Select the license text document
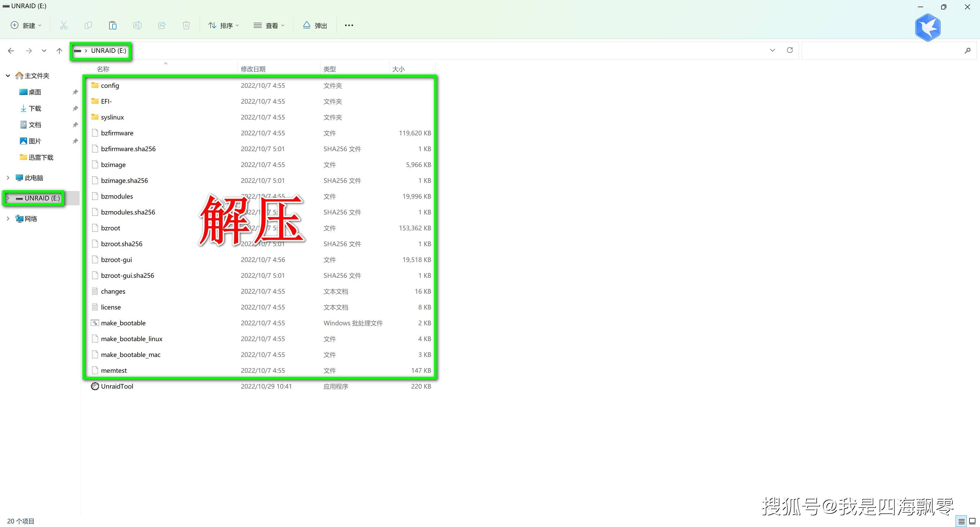Viewport: 980px width, 527px height. tap(111, 307)
